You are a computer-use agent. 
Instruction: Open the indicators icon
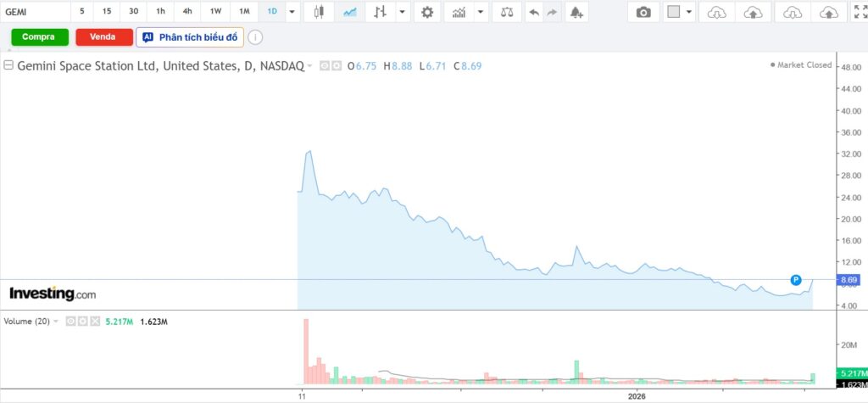coord(459,12)
